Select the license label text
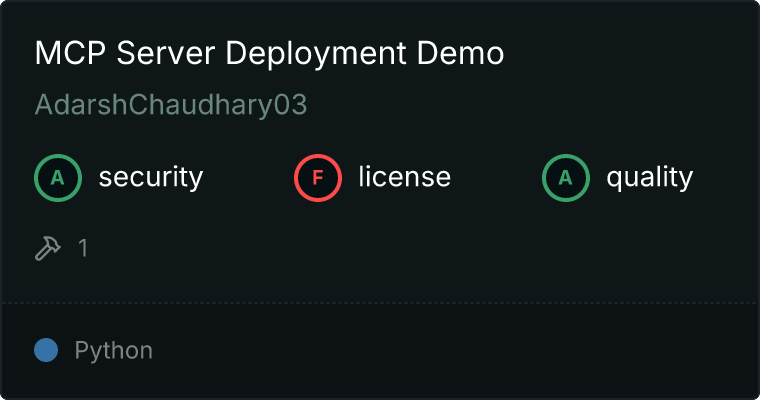This screenshot has height=400, width=760. tap(404, 178)
